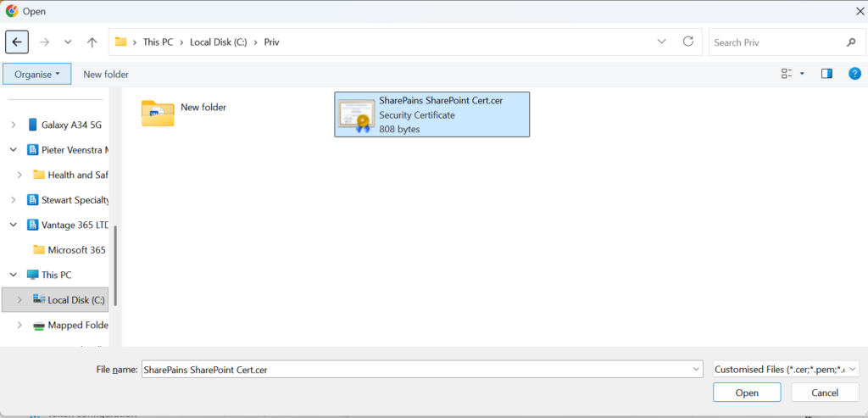This screenshot has width=868, height=418.
Task: Click the Mapped Folde drive icon
Action: point(39,325)
